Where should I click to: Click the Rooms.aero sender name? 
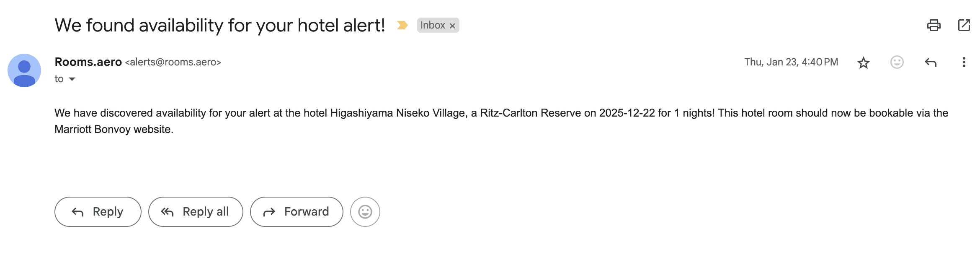tap(88, 62)
